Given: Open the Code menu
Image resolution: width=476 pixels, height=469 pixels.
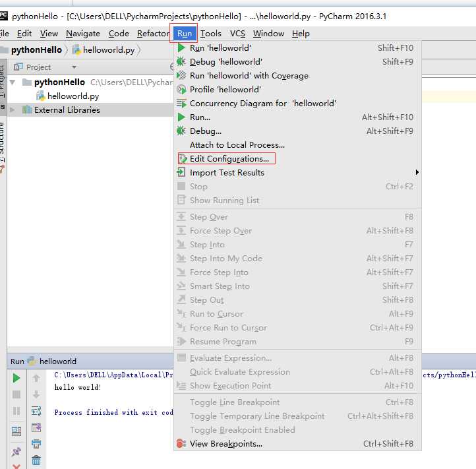Looking at the screenshot, I should pyautogui.click(x=119, y=34).
